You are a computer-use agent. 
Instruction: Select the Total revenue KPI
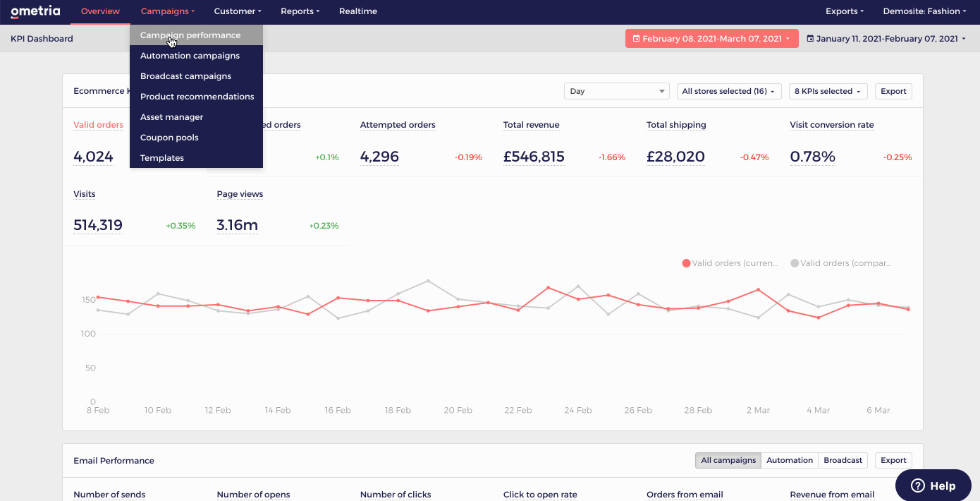tap(531, 125)
